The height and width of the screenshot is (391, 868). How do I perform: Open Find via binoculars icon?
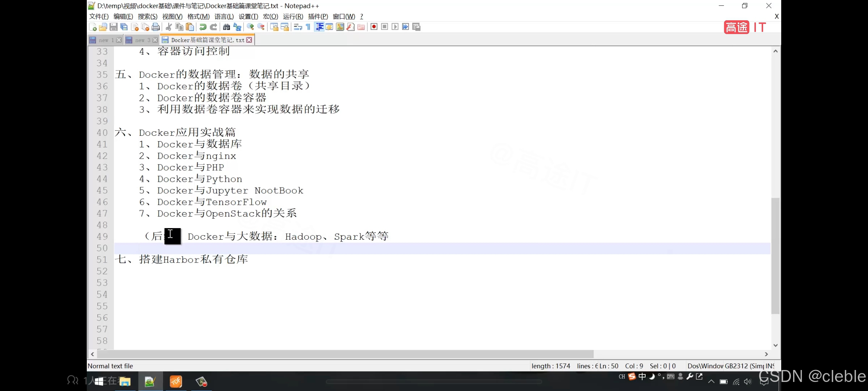(x=227, y=27)
